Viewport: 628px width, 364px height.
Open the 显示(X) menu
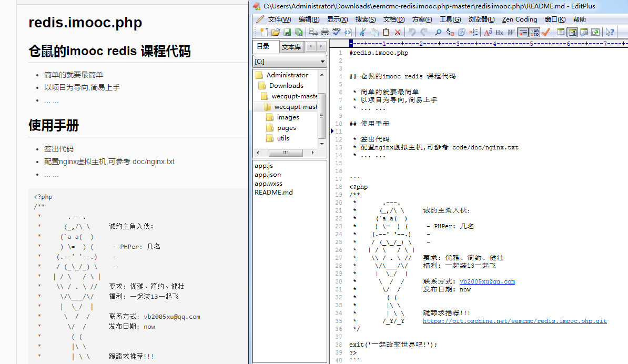click(x=337, y=19)
